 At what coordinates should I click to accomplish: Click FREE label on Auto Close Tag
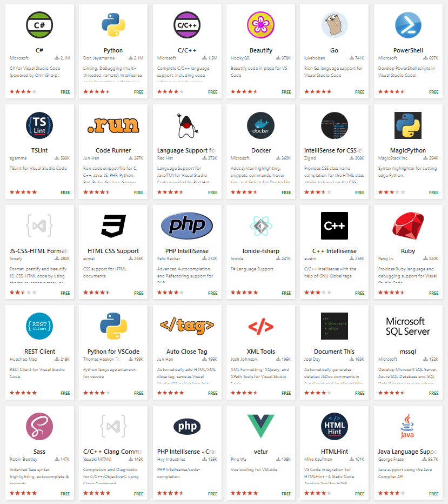212,393
